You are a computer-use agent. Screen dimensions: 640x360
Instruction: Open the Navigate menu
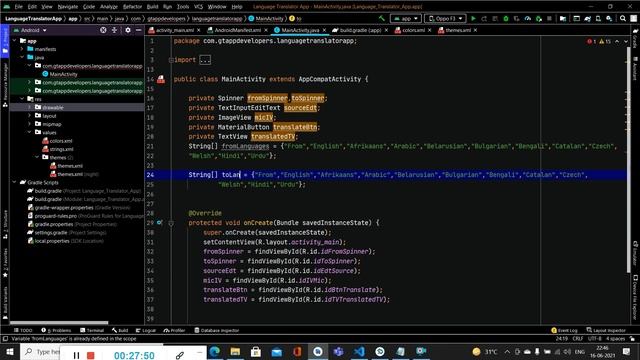(x=67, y=7)
